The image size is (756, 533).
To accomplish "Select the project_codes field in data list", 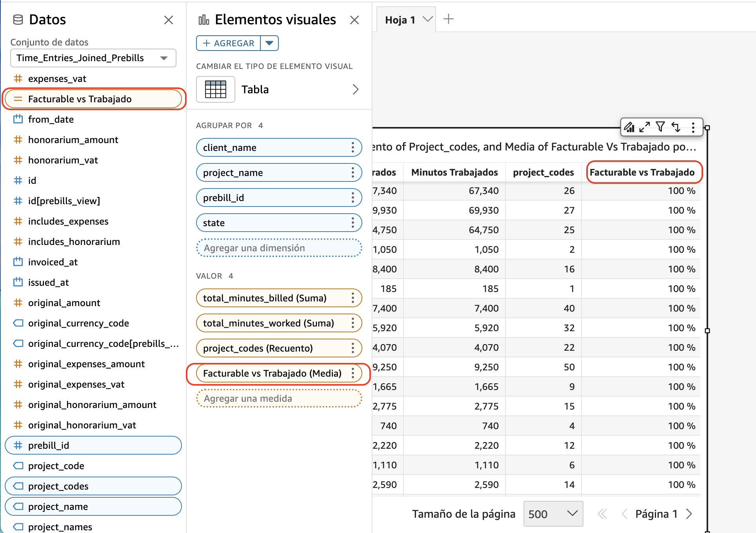I will [93, 486].
